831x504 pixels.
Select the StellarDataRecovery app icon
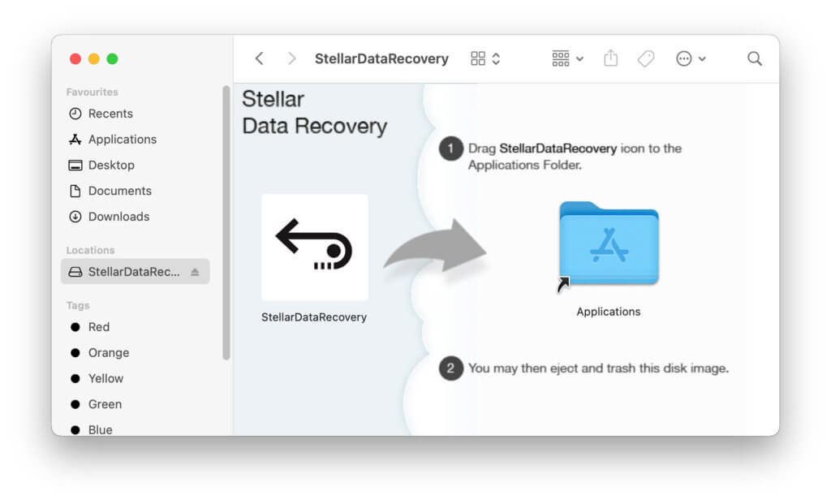(314, 247)
